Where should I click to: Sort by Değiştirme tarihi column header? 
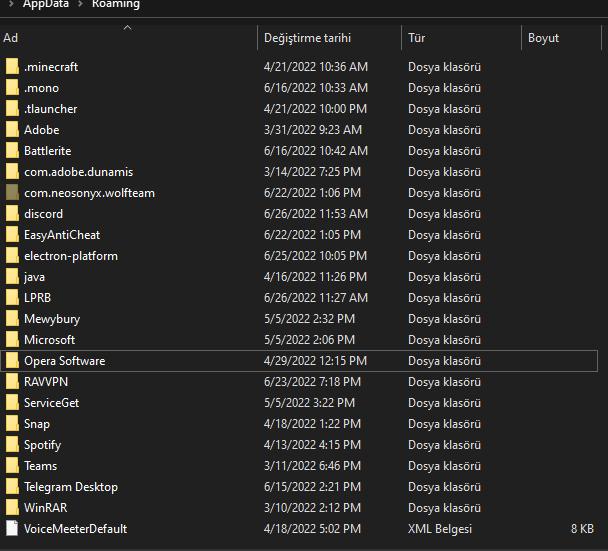coord(329,38)
